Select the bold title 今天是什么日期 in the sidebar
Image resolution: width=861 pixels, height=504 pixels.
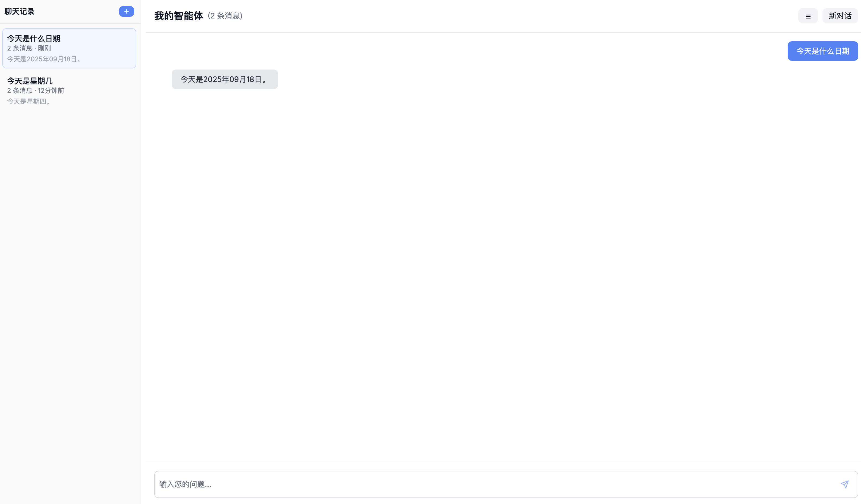[33, 39]
